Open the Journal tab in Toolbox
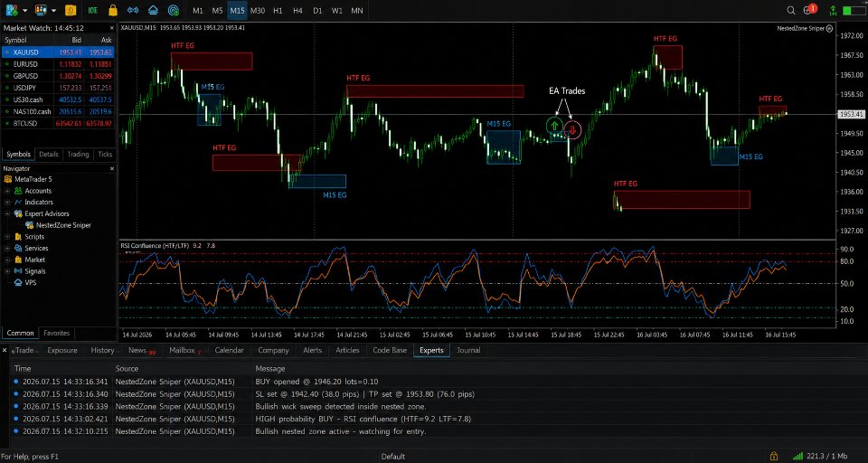This screenshot has width=868, height=463. (468, 351)
